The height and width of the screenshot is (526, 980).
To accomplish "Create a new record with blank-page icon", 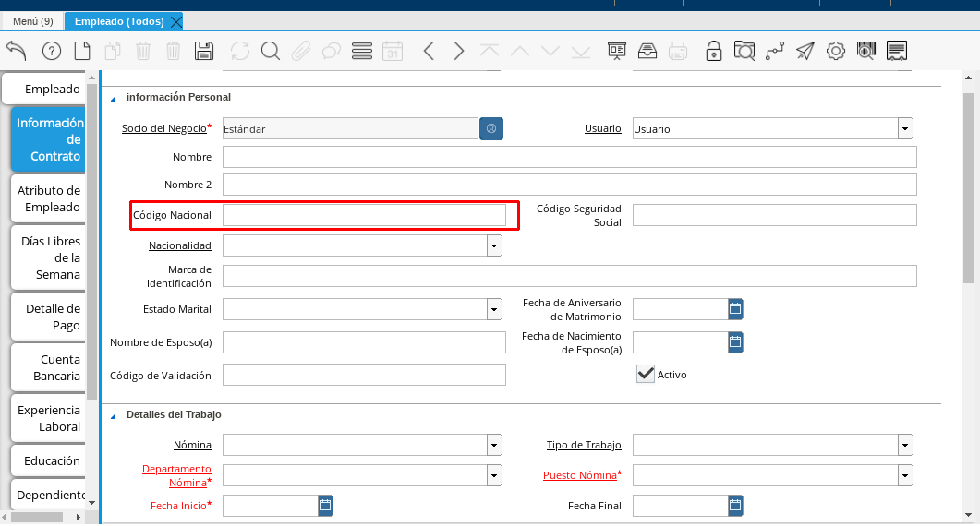I will click(x=82, y=51).
